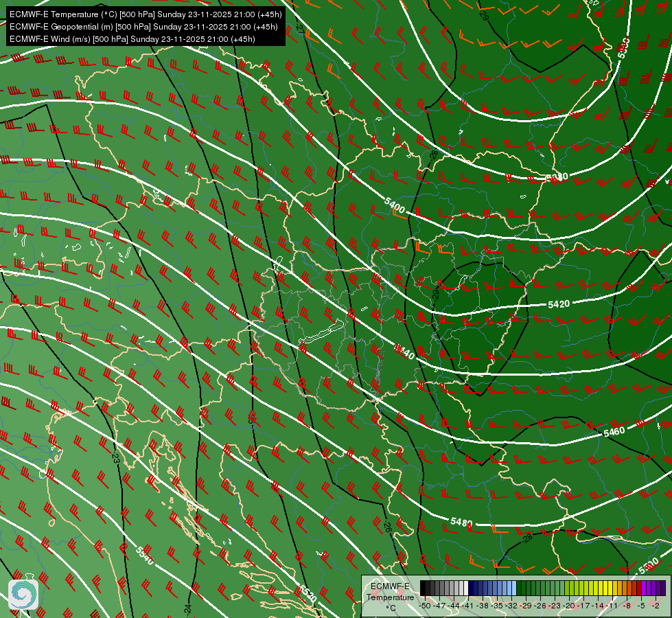
Task: Click the dark blue -41 legend swatch
Action: [x=471, y=588]
